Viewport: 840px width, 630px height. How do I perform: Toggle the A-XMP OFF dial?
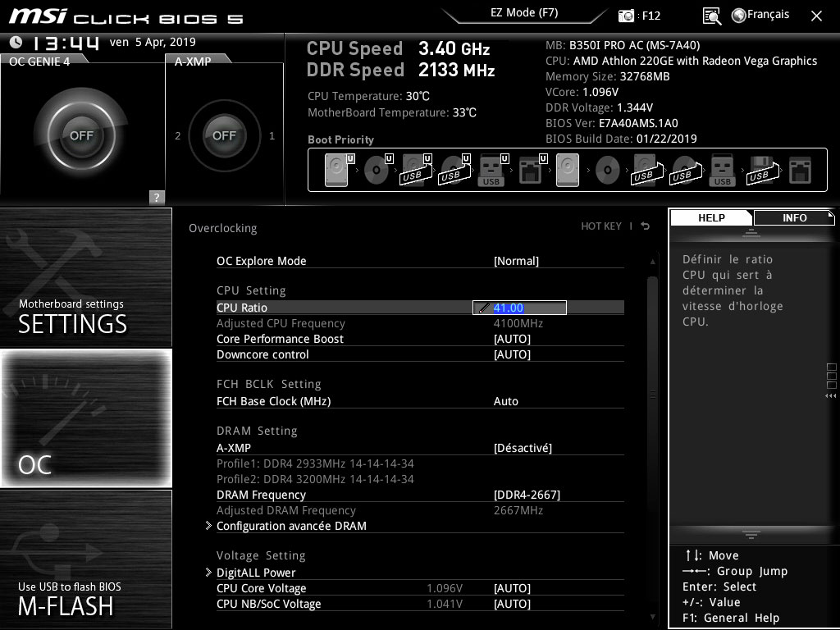tap(224, 135)
